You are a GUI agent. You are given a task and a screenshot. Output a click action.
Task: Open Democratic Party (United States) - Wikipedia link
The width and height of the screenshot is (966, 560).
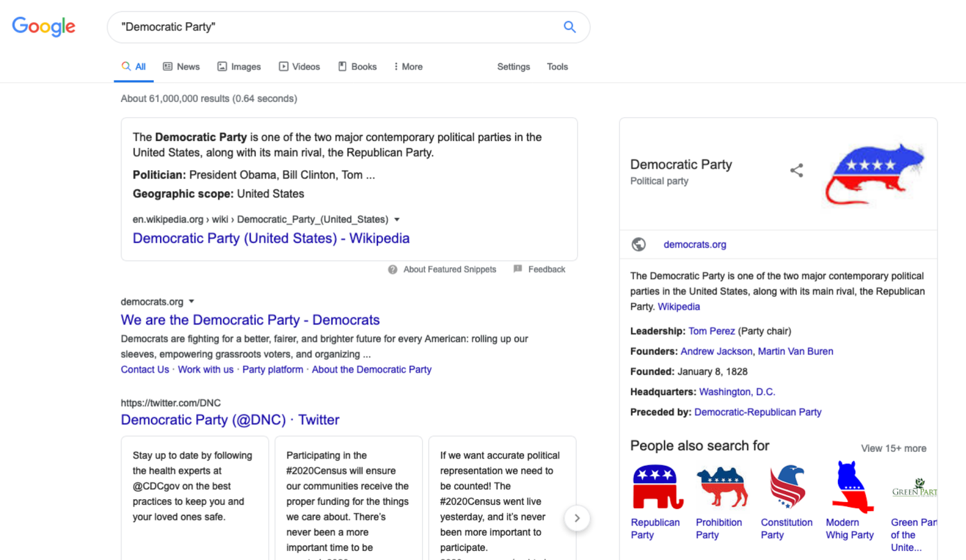click(x=271, y=238)
